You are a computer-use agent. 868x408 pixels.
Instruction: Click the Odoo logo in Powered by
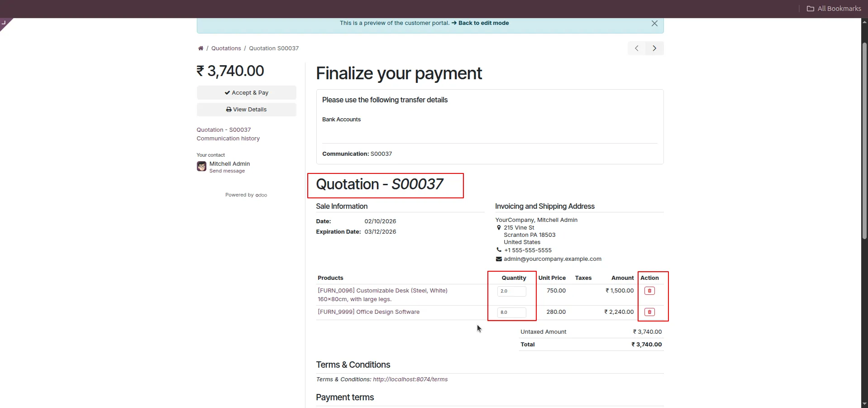pos(261,195)
